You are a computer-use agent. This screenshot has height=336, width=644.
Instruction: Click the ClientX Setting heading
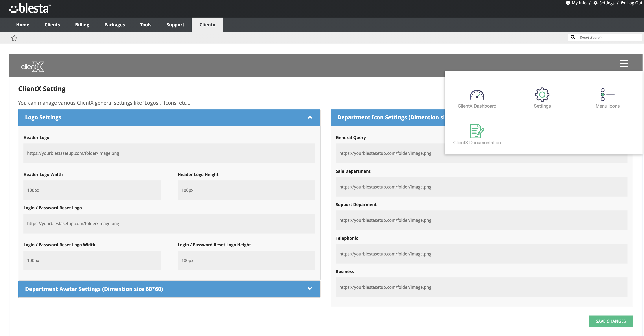click(42, 89)
